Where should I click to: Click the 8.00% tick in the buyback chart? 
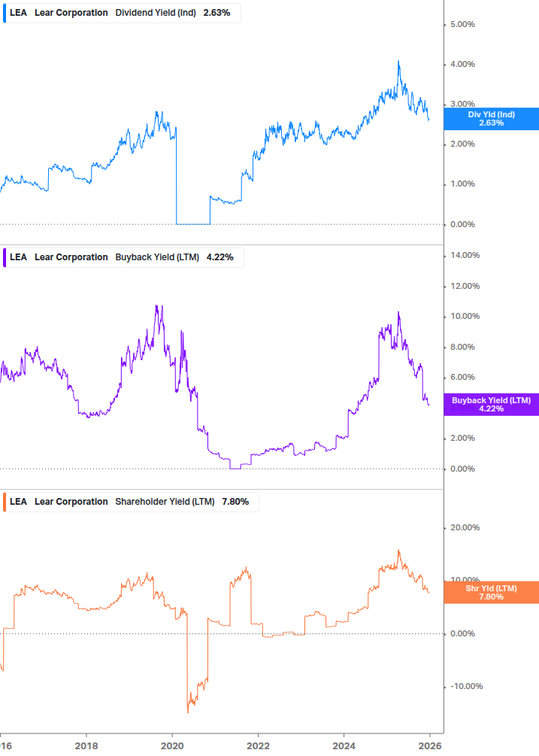[462, 347]
